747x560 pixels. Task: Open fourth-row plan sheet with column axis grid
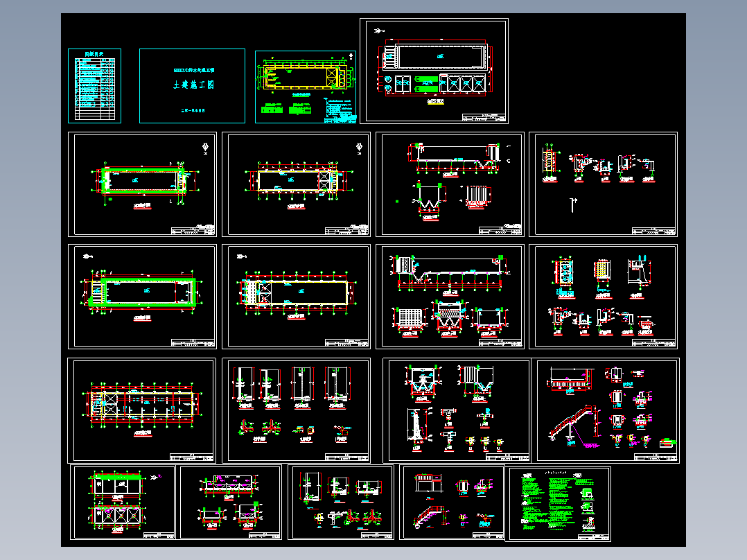point(141,410)
